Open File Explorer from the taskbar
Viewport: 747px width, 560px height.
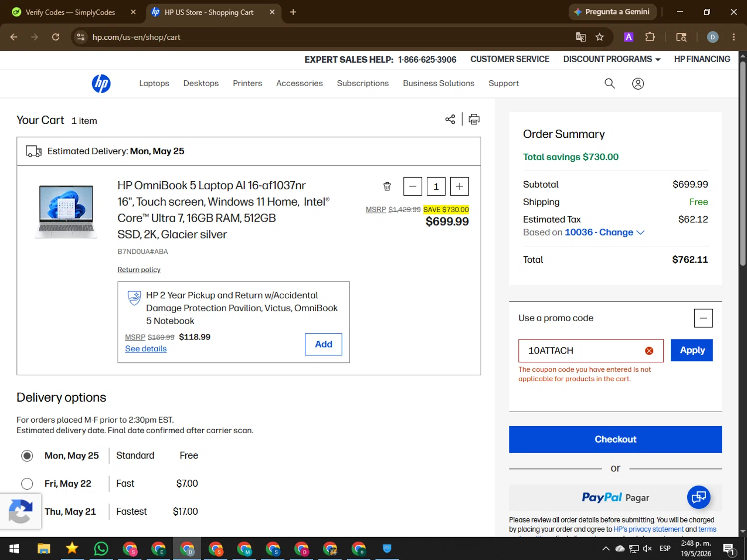coord(44,549)
